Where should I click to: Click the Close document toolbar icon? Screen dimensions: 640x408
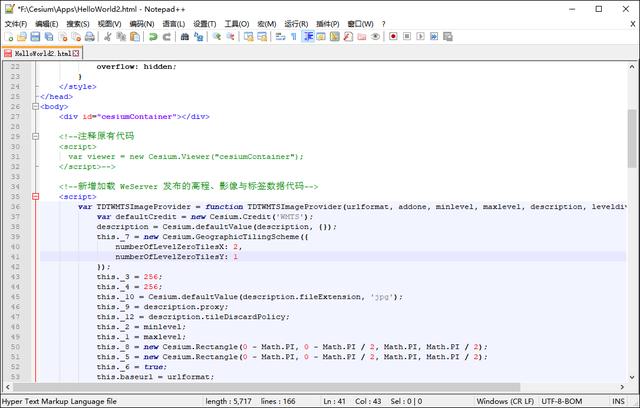(63, 37)
